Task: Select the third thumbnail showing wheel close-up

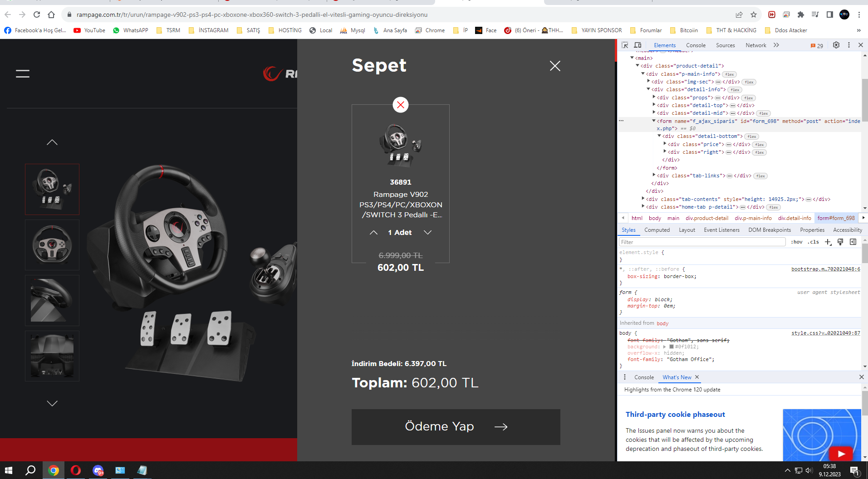Action: [x=52, y=300]
